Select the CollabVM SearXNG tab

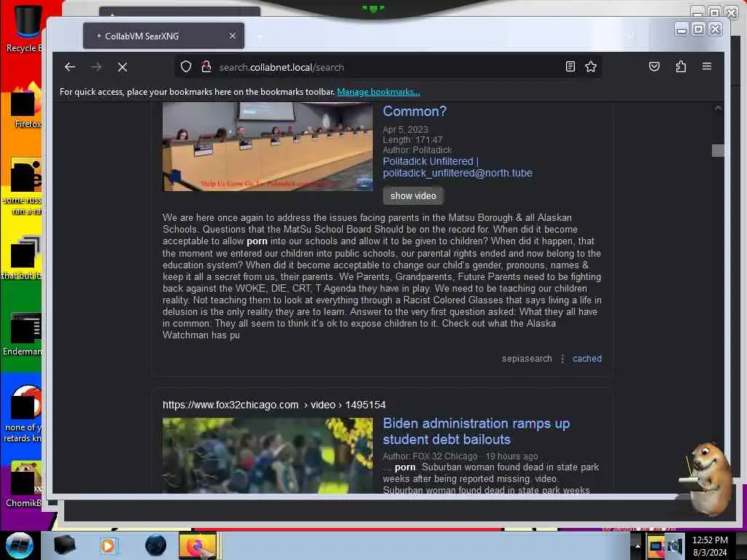click(x=163, y=36)
